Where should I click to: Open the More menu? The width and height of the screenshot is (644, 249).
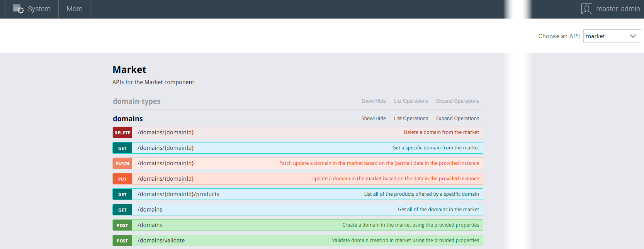[x=74, y=9]
